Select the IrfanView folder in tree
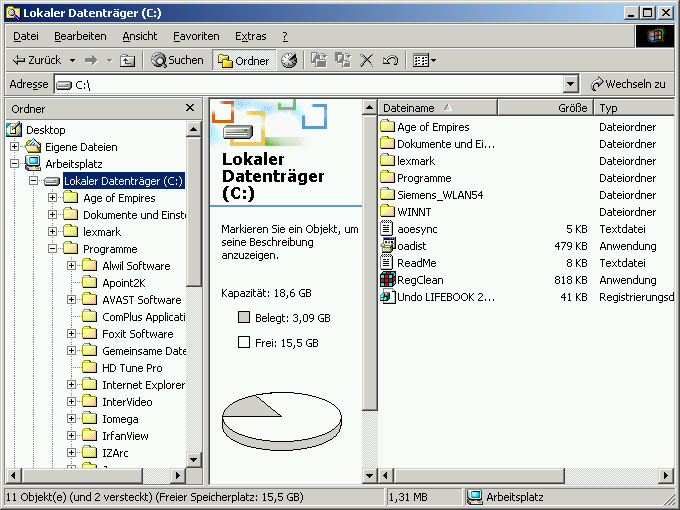This screenshot has width=680, height=510. point(125,436)
